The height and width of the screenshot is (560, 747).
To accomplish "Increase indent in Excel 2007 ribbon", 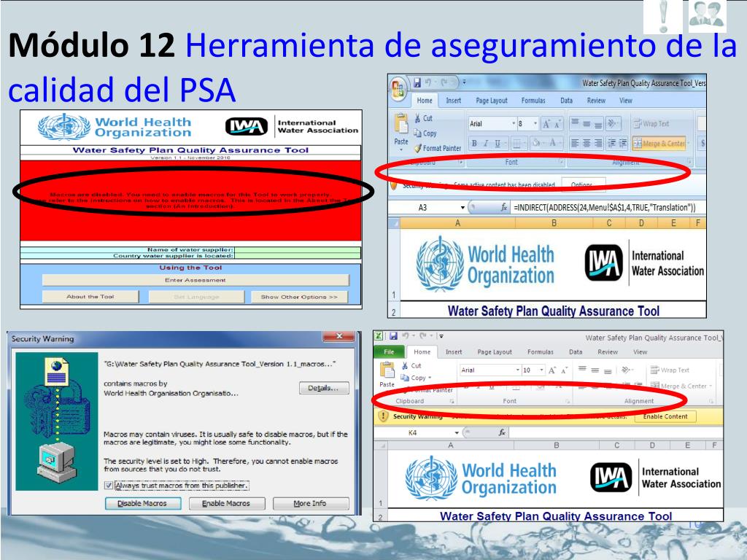I will click(x=623, y=143).
